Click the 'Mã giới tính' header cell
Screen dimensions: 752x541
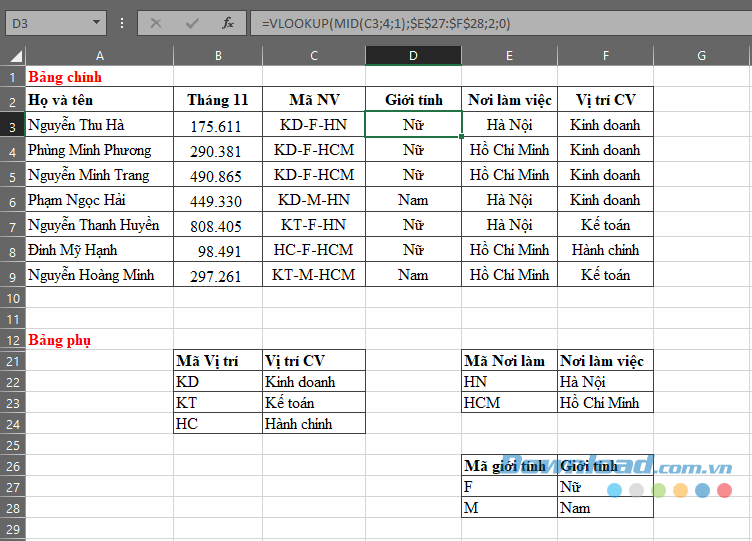(509, 466)
